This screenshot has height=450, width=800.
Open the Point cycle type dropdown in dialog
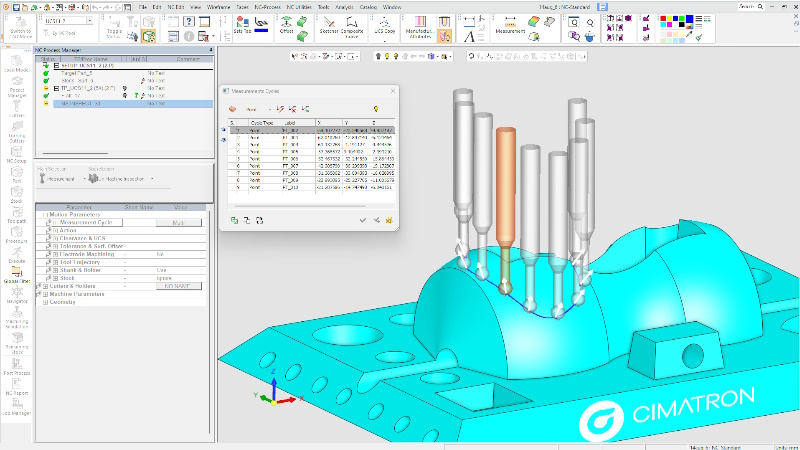pos(270,109)
